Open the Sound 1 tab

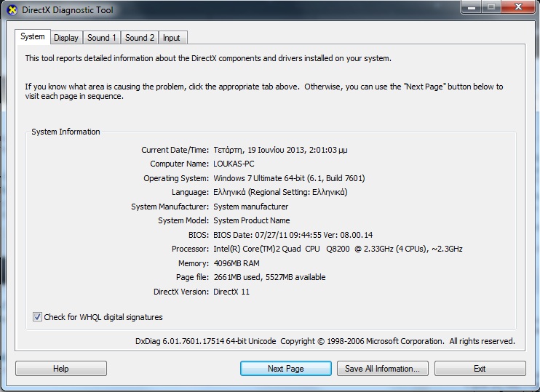click(102, 38)
